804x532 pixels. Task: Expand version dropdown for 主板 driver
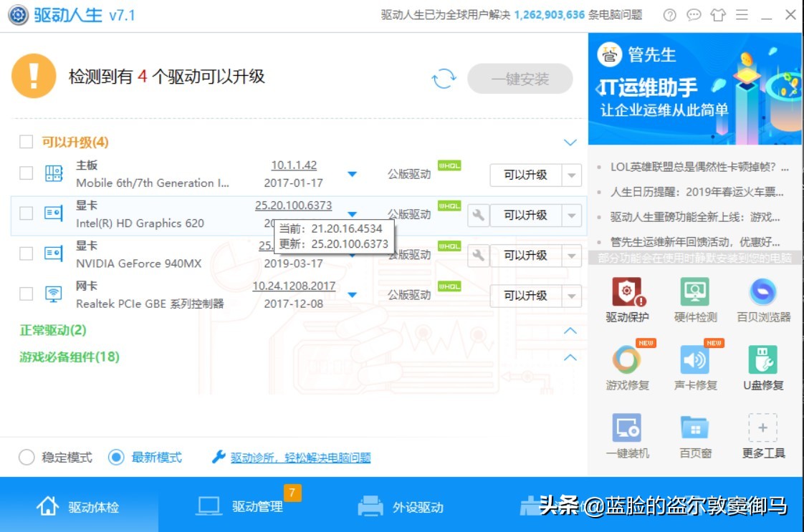click(x=352, y=172)
